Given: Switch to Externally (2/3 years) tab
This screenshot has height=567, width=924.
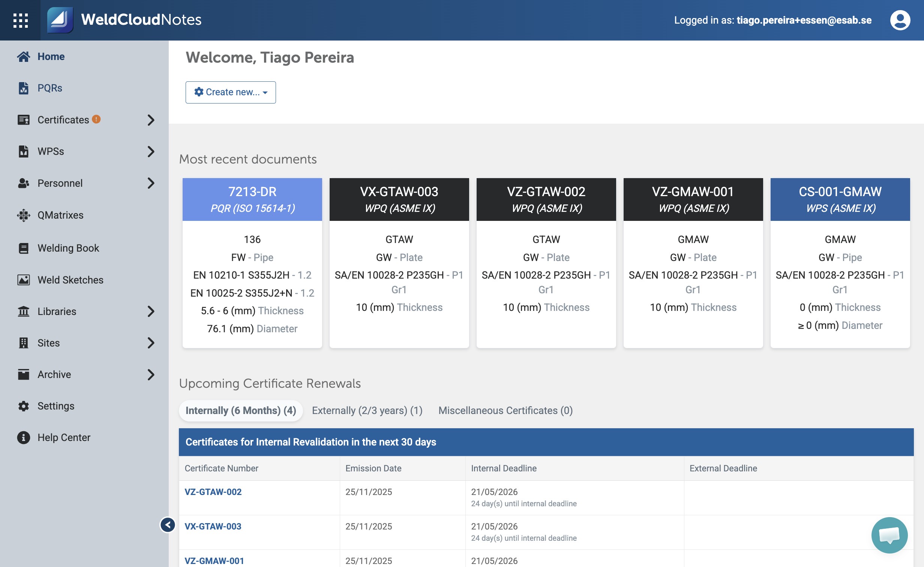Looking at the screenshot, I should (367, 411).
